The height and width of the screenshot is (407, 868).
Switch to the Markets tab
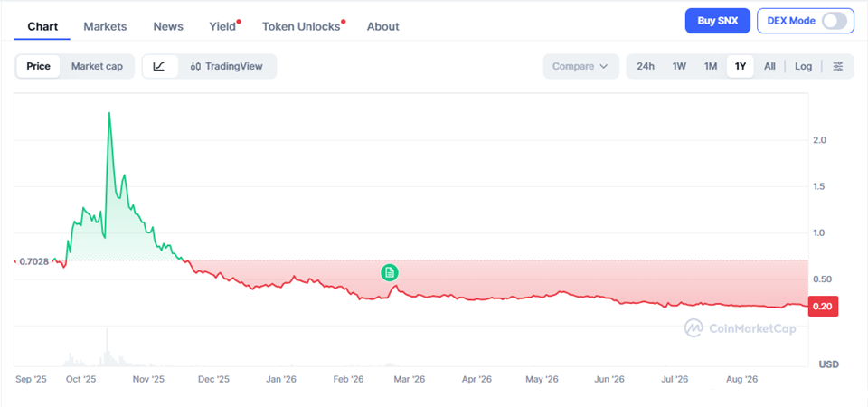(x=105, y=26)
